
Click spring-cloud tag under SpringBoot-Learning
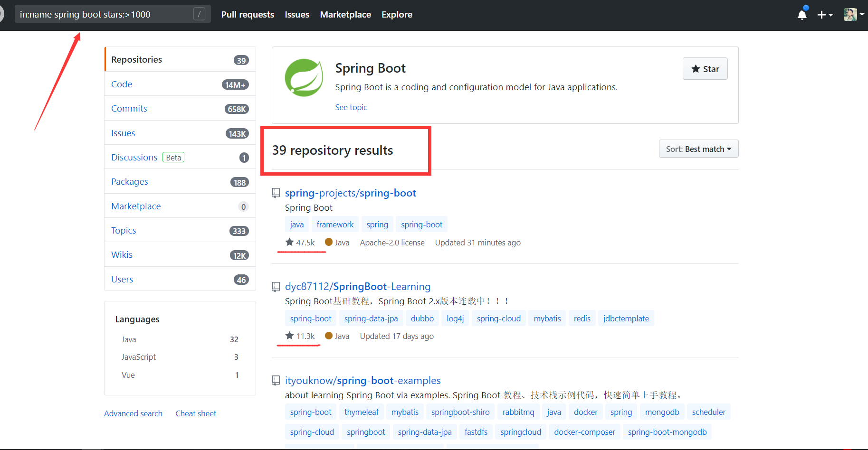[499, 319]
